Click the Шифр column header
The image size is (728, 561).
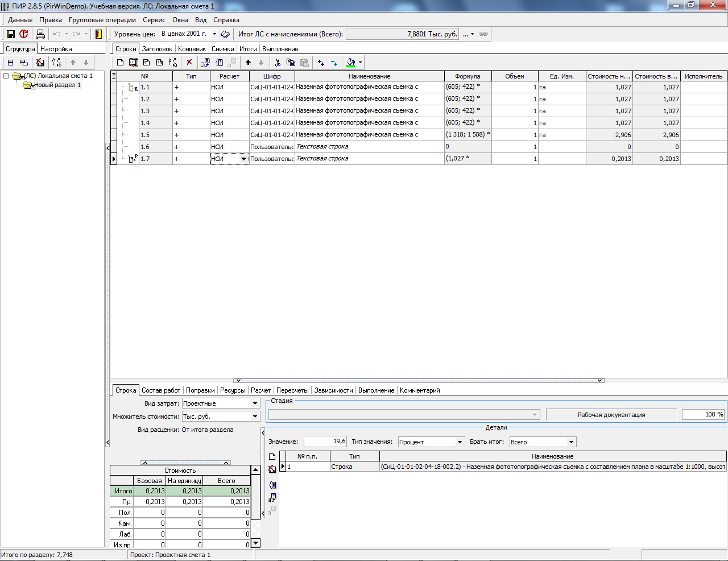(x=272, y=76)
